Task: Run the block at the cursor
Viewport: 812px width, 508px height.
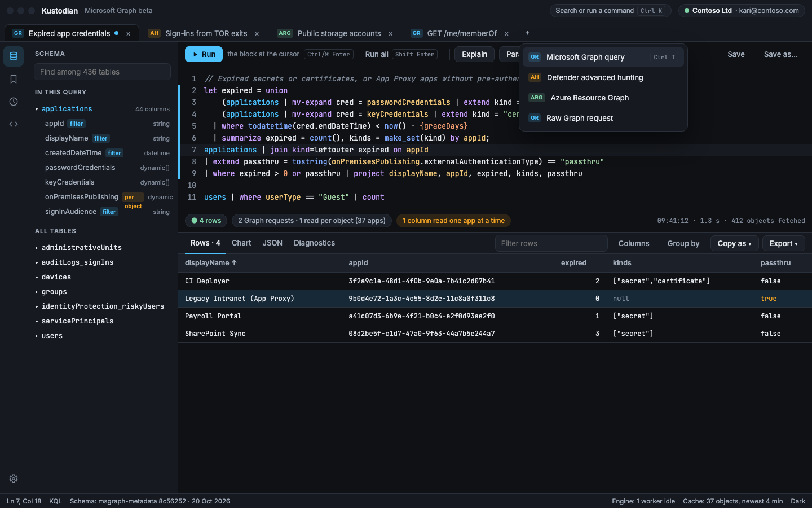Action: [x=204, y=54]
